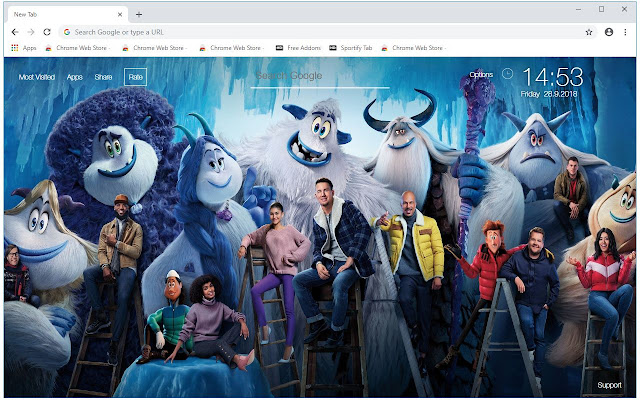Open the last Chrome Web Store bookmark
This screenshot has width=640, height=400.
click(413, 48)
